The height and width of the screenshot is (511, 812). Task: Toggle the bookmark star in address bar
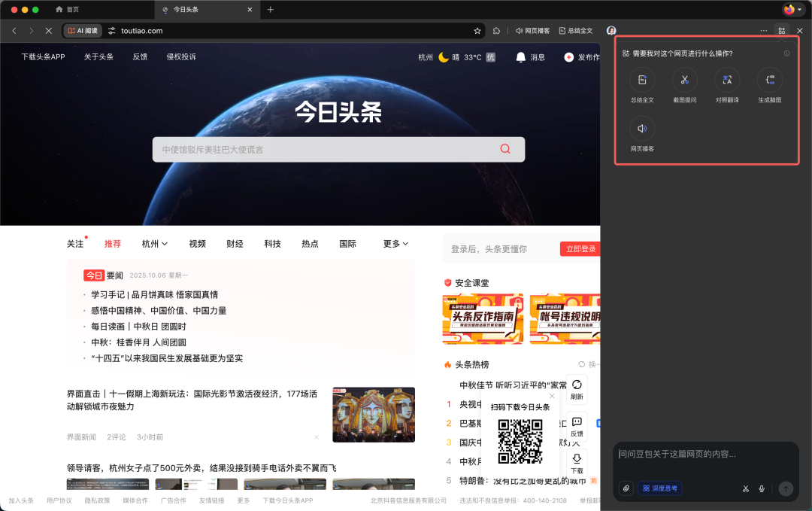coord(477,31)
